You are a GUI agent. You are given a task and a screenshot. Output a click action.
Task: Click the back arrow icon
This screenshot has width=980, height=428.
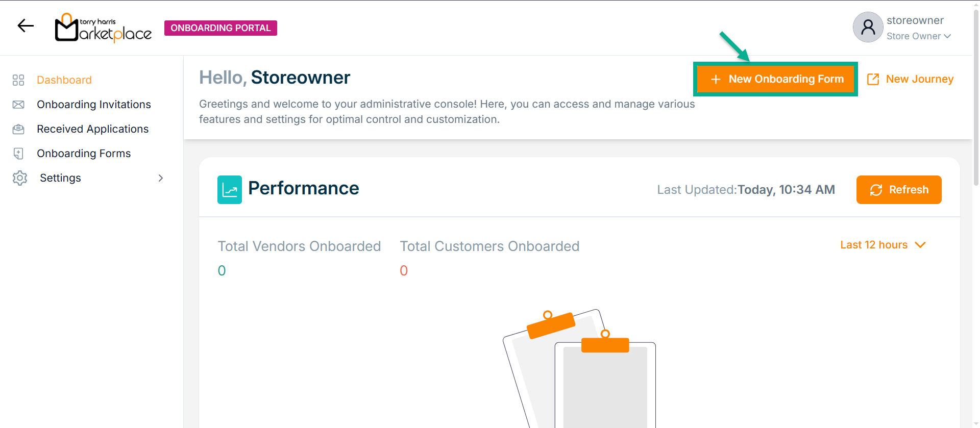coord(26,26)
